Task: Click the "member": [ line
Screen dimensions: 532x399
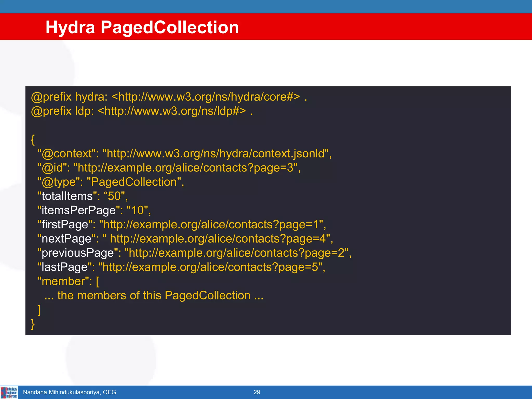Action: point(68,281)
